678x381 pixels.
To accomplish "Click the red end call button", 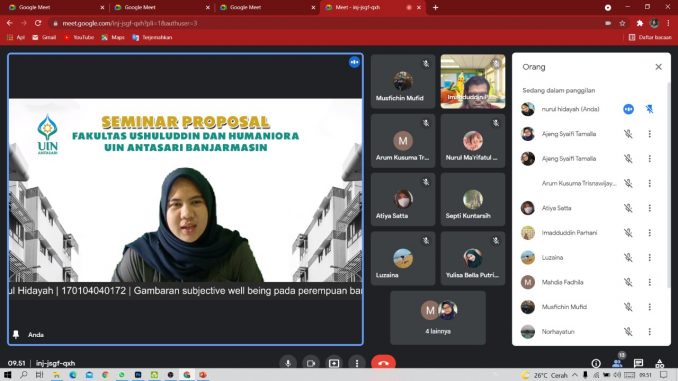I will pos(383,363).
